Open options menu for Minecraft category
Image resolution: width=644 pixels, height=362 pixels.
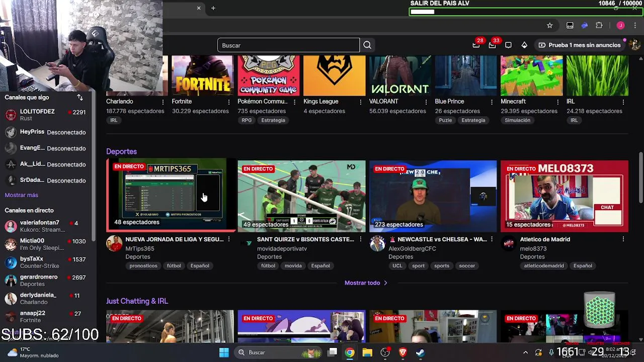click(x=558, y=102)
